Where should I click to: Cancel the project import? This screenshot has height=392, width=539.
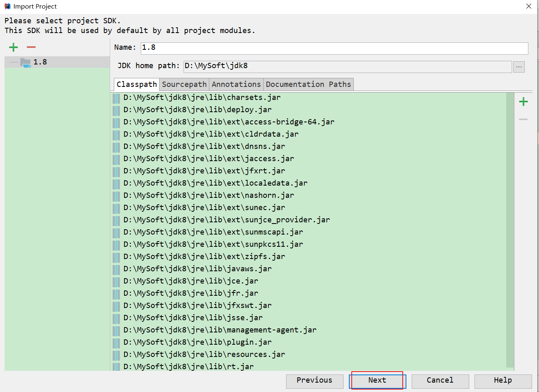pyautogui.click(x=440, y=381)
